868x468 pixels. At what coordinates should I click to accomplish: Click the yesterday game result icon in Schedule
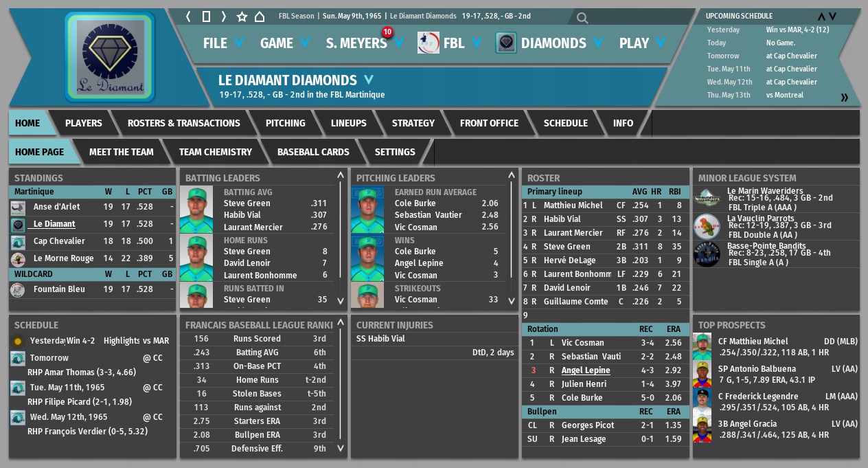[x=18, y=341]
